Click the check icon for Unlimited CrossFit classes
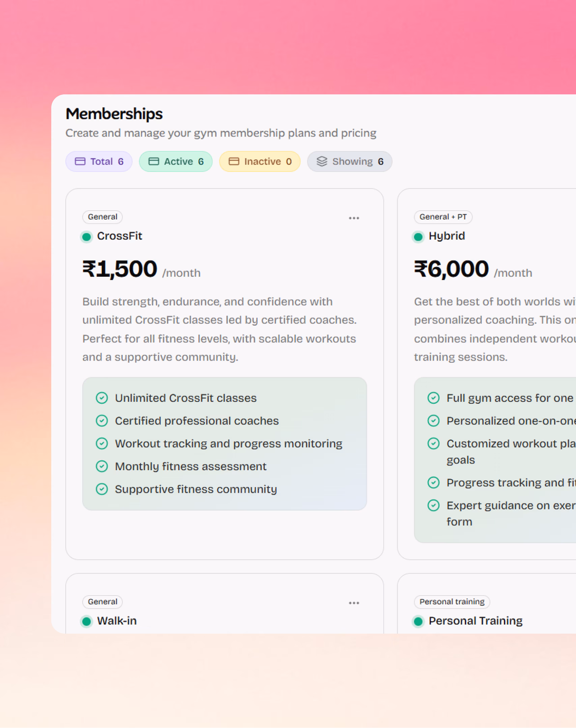 click(x=102, y=398)
